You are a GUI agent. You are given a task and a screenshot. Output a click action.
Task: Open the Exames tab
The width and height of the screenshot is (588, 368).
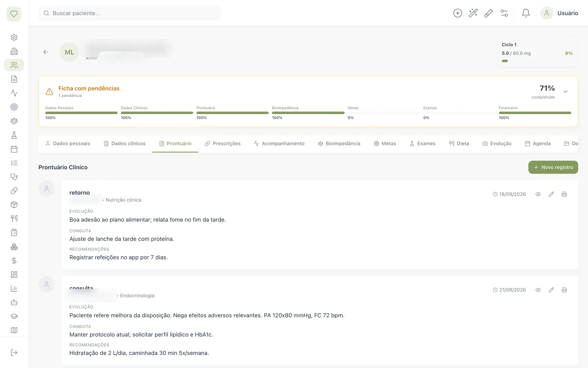point(423,144)
